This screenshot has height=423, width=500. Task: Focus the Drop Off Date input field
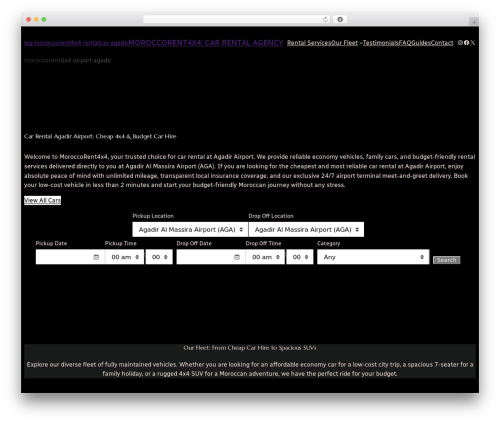[x=211, y=257]
